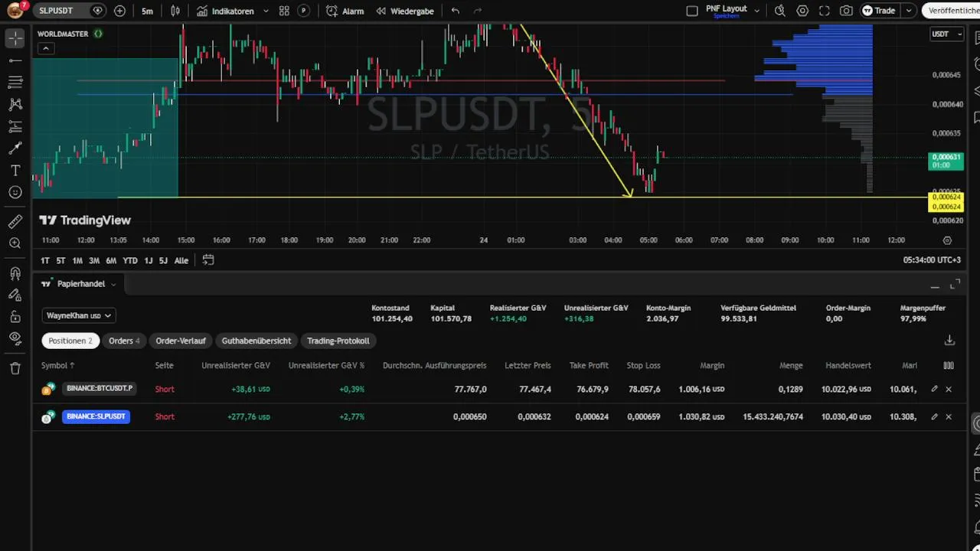Switch to the Orders tab
This screenshot has width=980, height=551.
[x=124, y=341]
